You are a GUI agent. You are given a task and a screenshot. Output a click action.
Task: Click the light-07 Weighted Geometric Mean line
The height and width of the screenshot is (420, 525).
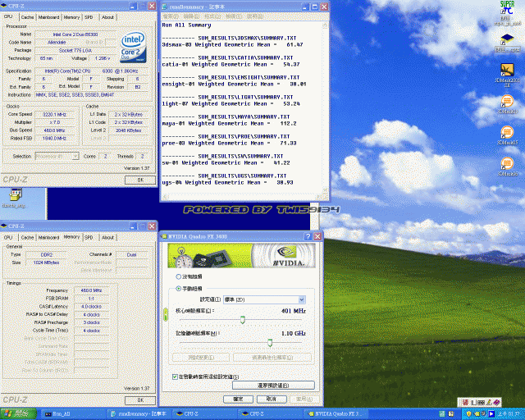click(231, 104)
